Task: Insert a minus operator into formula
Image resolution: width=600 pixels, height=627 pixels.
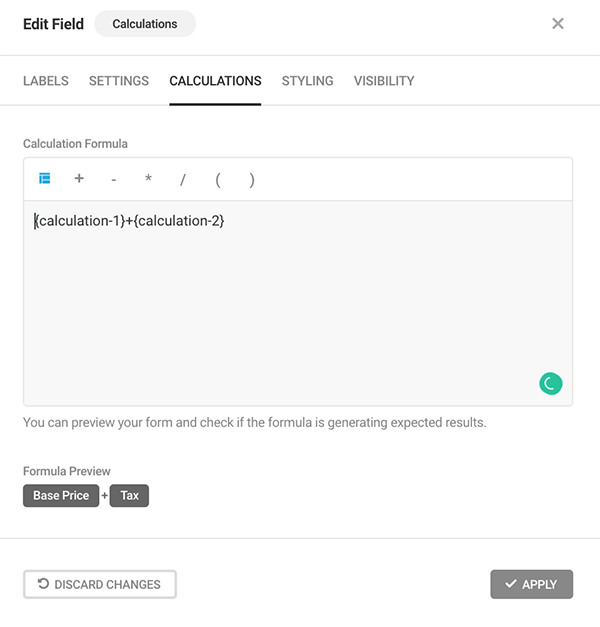Action: (x=114, y=180)
